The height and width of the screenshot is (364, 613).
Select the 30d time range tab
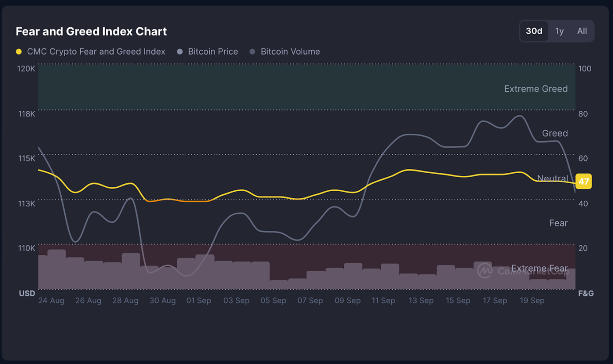(534, 31)
